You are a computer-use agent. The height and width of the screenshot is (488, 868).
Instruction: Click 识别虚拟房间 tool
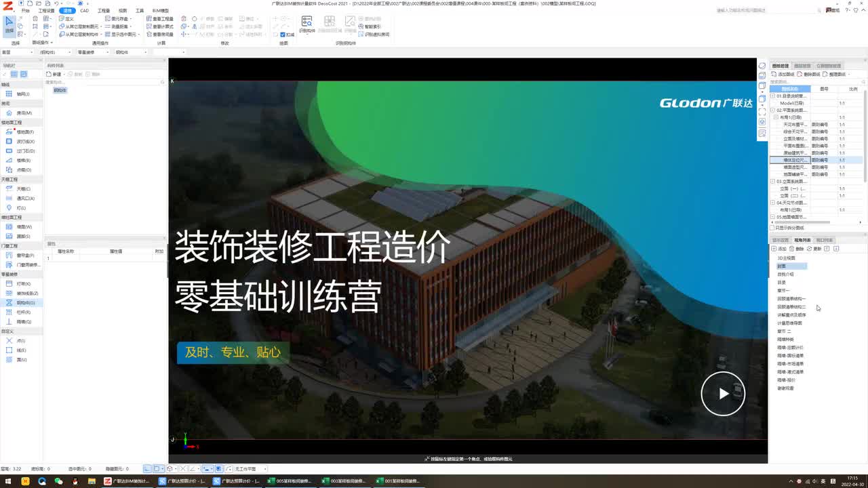coord(374,34)
